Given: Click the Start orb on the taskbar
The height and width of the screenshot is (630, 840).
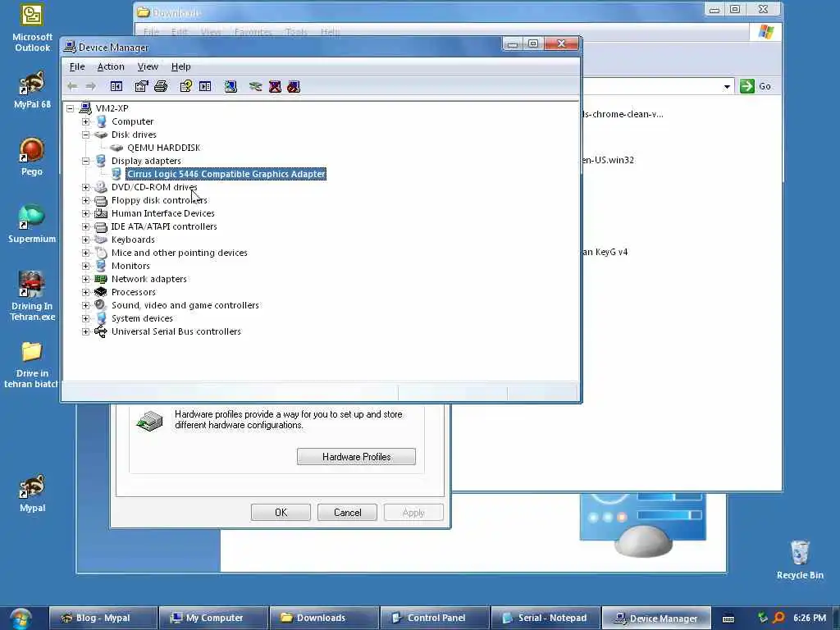Looking at the screenshot, I should pyautogui.click(x=21, y=619).
